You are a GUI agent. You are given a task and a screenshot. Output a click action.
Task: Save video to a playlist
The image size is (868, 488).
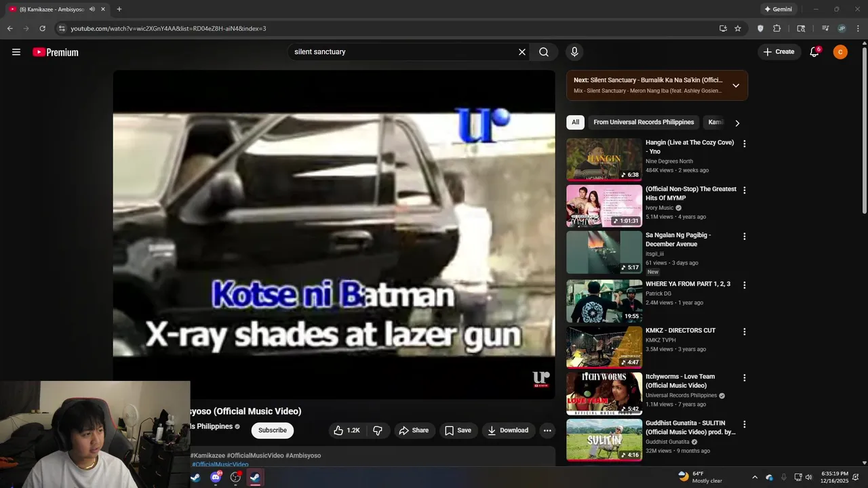click(458, 430)
